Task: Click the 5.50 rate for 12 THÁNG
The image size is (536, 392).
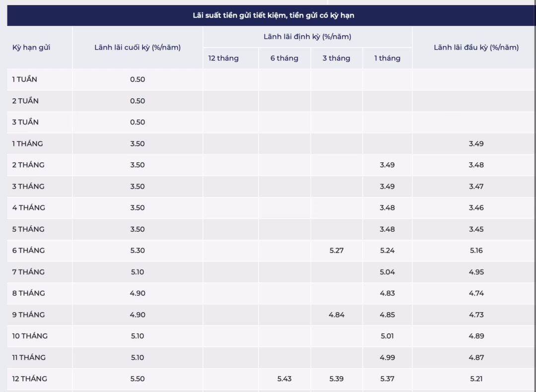Action: [137, 379]
